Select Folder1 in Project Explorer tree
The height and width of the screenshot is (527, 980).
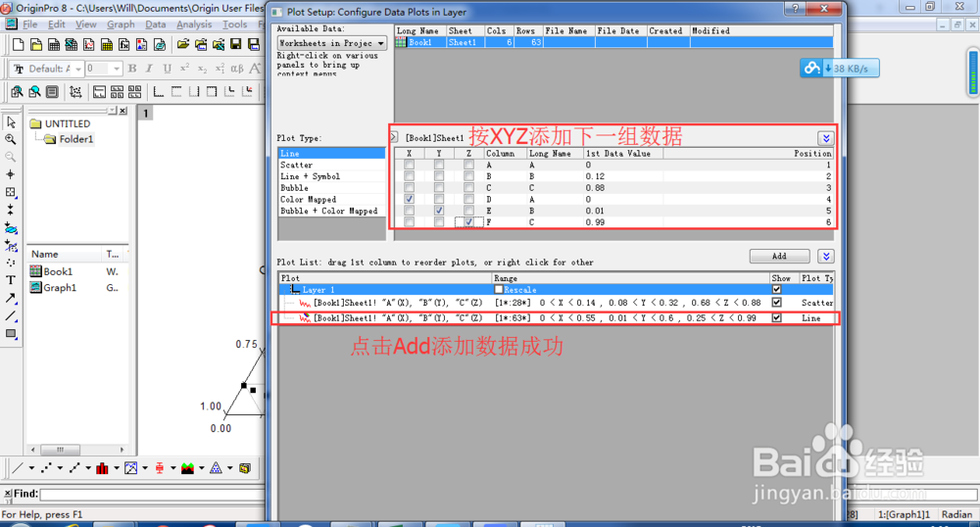(x=75, y=139)
